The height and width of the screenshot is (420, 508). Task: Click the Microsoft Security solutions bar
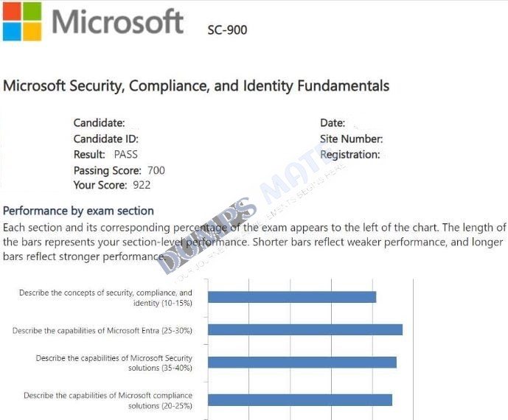click(x=302, y=363)
